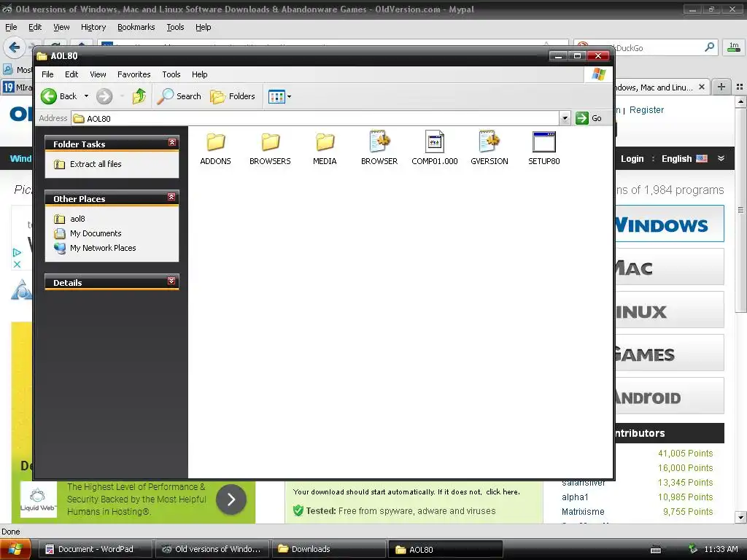Click the keyboard icon in the system tray
The height and width of the screenshot is (560, 747).
[x=656, y=550]
